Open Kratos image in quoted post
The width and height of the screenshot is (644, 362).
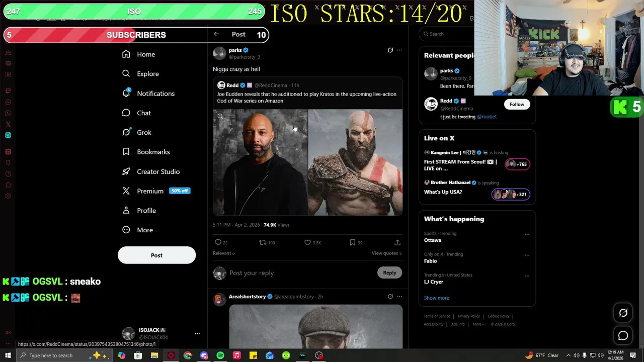[355, 162]
